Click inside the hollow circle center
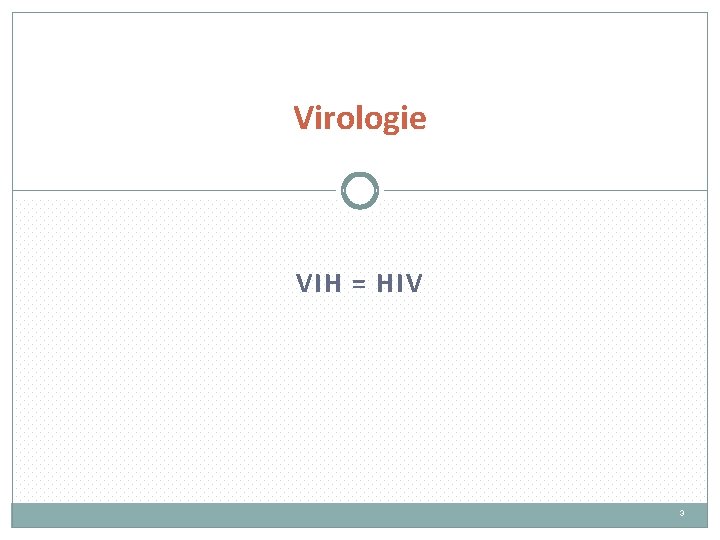 pos(360,190)
